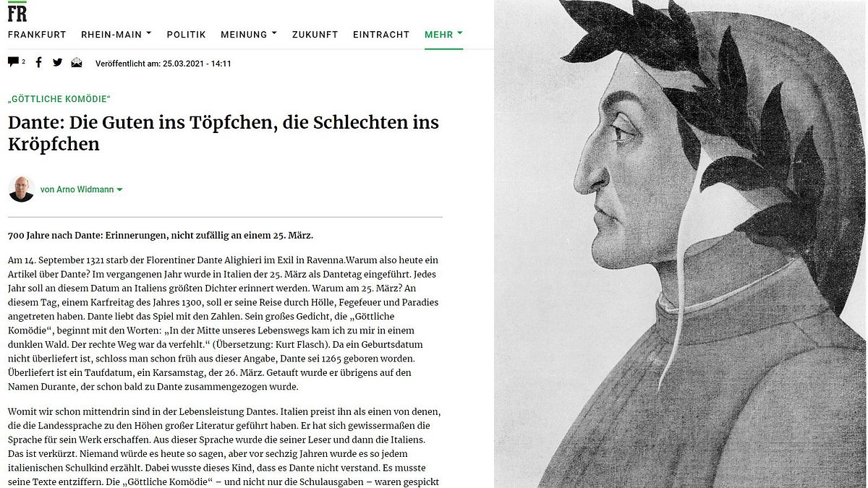The width and height of the screenshot is (868, 488).
Task: Expand the Meinung dropdown arrow
Action: 274,33
